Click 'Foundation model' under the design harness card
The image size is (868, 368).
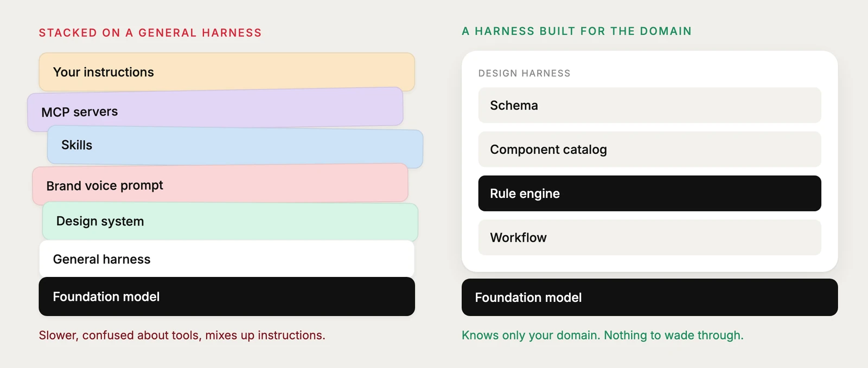tap(649, 298)
